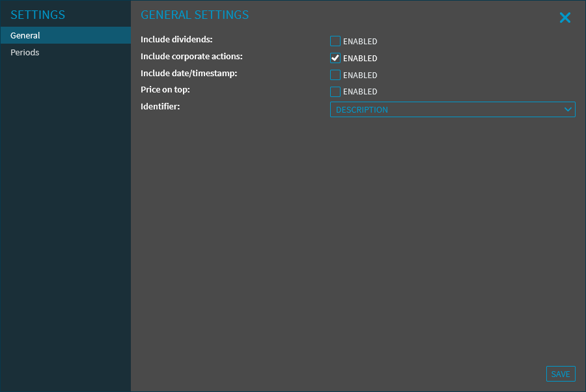The height and width of the screenshot is (392, 586).
Task: Uncheck the Include corporate actions checkbox
Action: click(x=335, y=58)
